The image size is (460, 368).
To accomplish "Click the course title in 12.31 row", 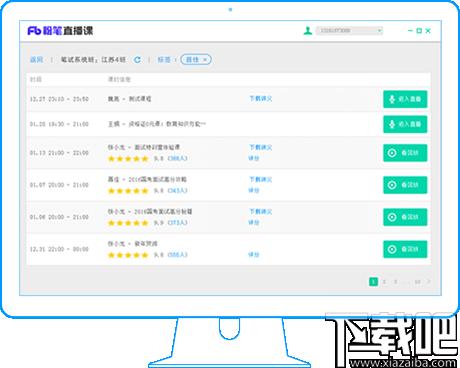I will [132, 244].
